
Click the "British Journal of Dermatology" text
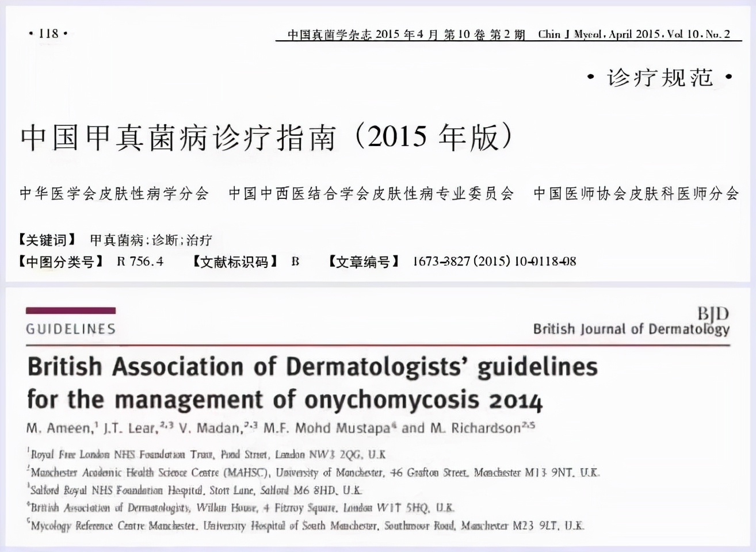(x=631, y=329)
